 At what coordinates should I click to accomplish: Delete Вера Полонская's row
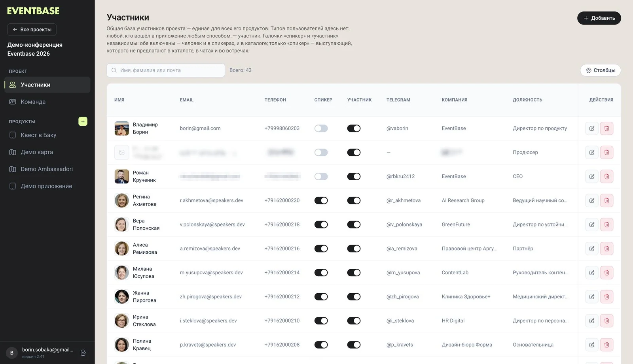[606, 224]
